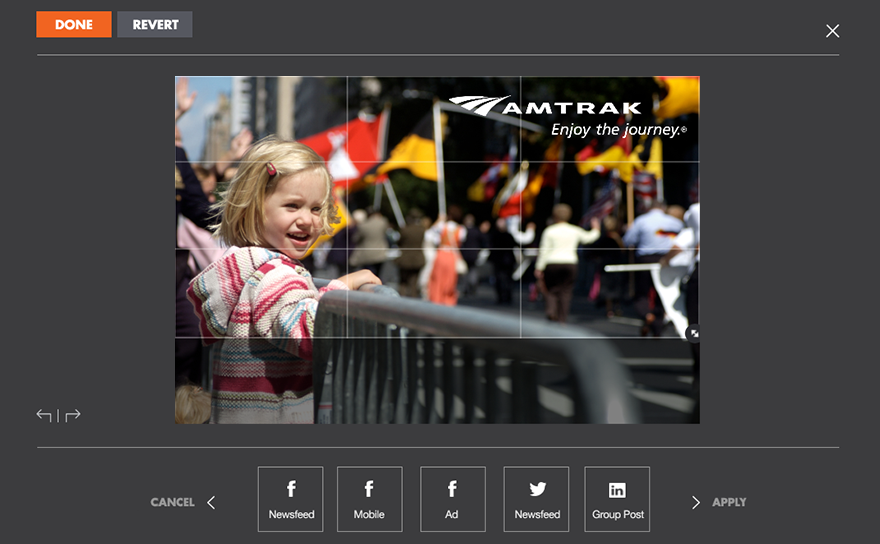880x544 pixels.
Task: Show next crop presets
Action: point(696,502)
